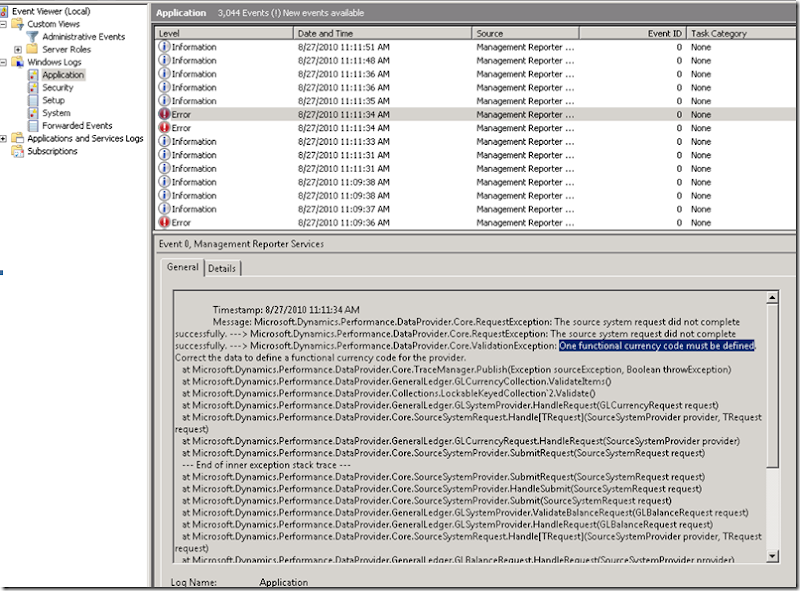The image size is (800, 591).
Task: Click the scroll up arrow in event details
Action: point(772,297)
